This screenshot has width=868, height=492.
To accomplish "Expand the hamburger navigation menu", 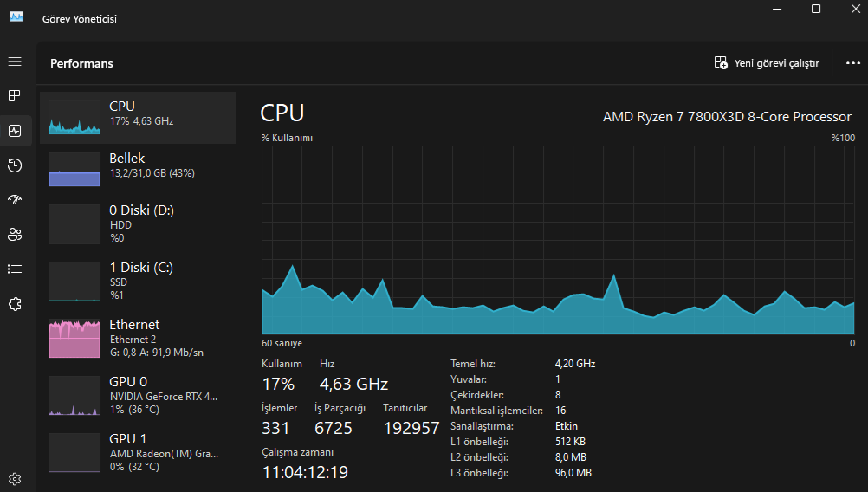I will (x=15, y=62).
